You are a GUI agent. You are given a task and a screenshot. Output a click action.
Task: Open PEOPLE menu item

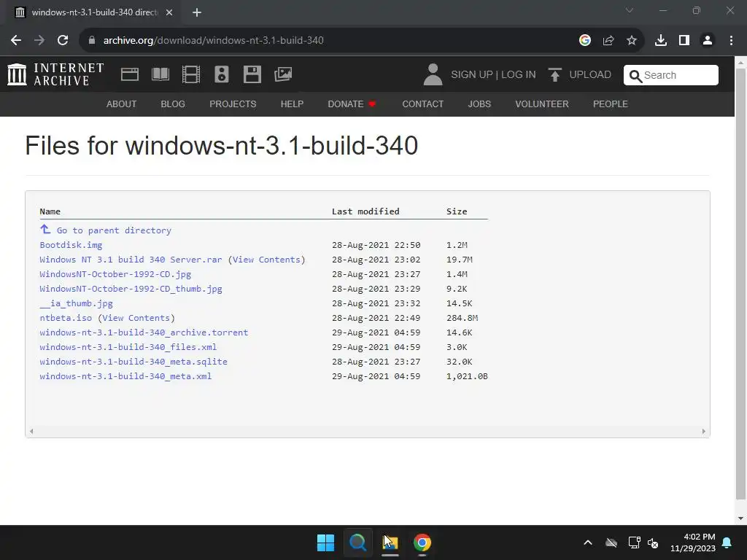tap(611, 104)
